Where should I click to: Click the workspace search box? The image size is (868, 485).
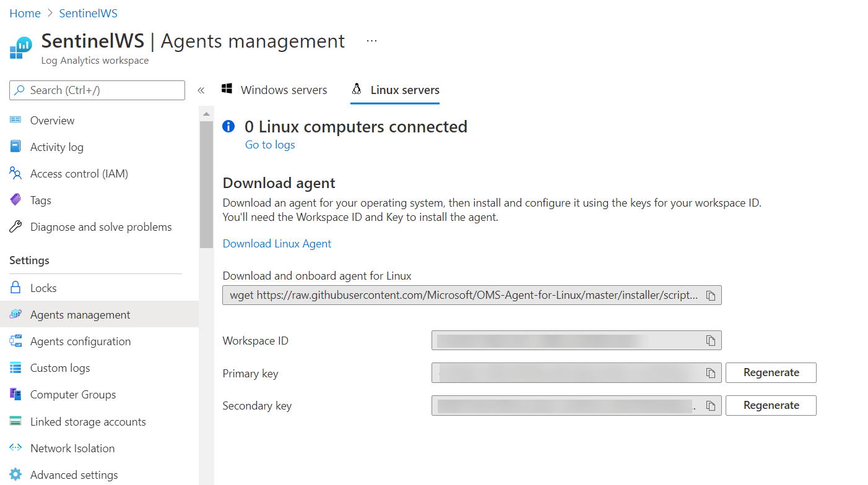click(x=97, y=90)
